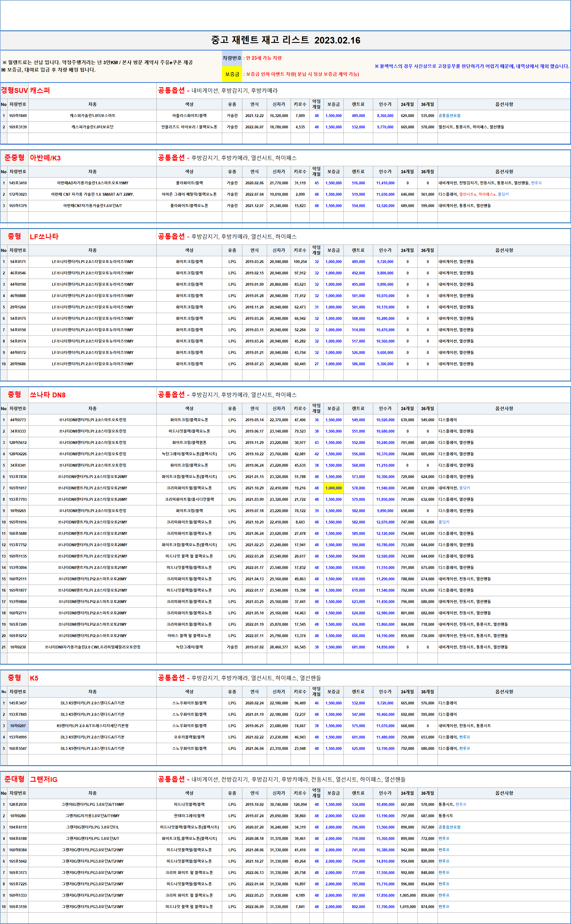
Task: Click the '그랜저IG' section heading
Action: [x=43, y=779]
